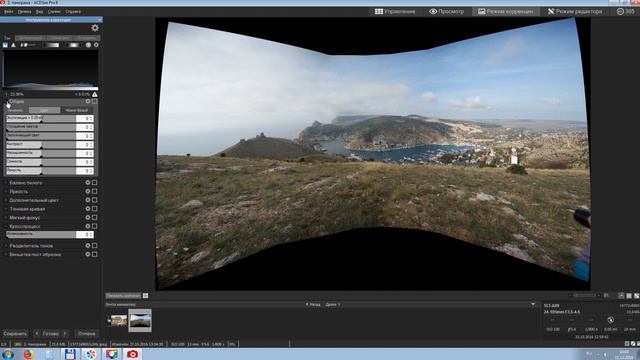The height and width of the screenshot is (360, 640).
Task: Open the Дополнительный цвет settings gear
Action: 88,200
